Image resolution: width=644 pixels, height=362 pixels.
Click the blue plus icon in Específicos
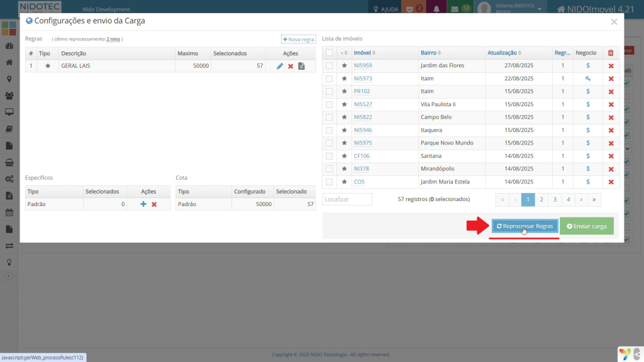point(143,204)
